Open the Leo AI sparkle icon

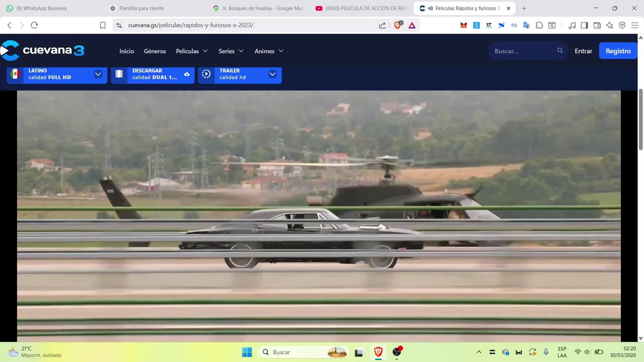(610, 25)
